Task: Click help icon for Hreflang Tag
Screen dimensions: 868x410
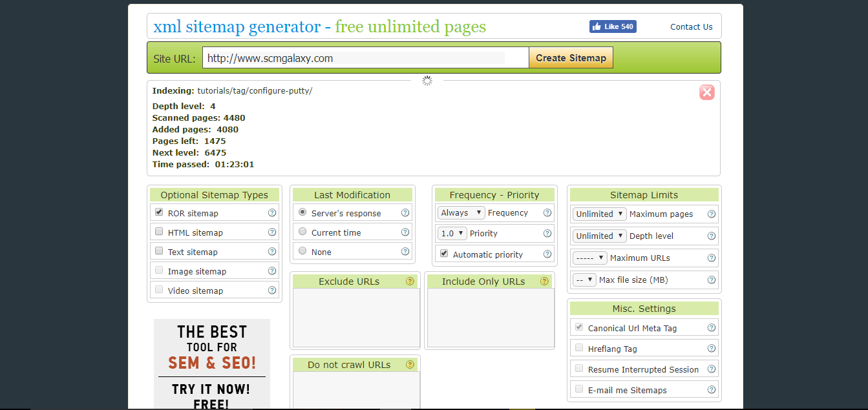Action: 712,349
